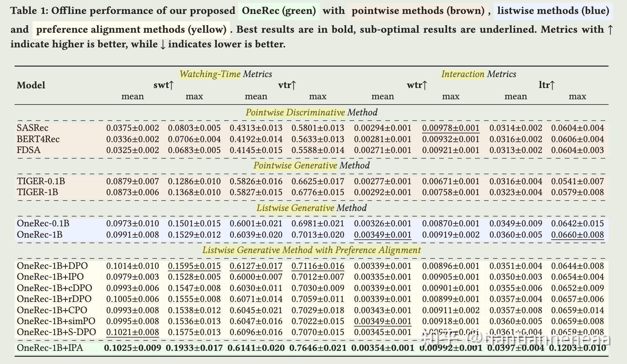The width and height of the screenshot is (627, 364).
Task: Click the swt↑ column header
Action: coord(163,85)
